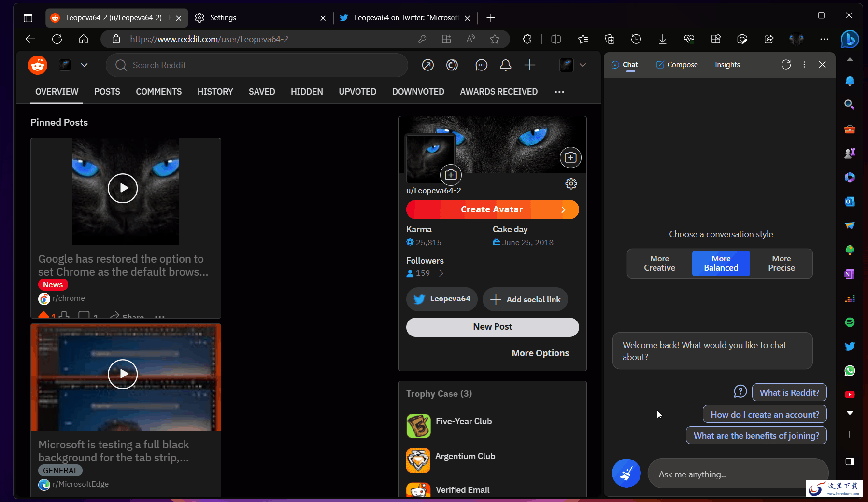Image resolution: width=868 pixels, height=502 pixels.
Task: Open profile settings gear on the user card
Action: pos(571,183)
